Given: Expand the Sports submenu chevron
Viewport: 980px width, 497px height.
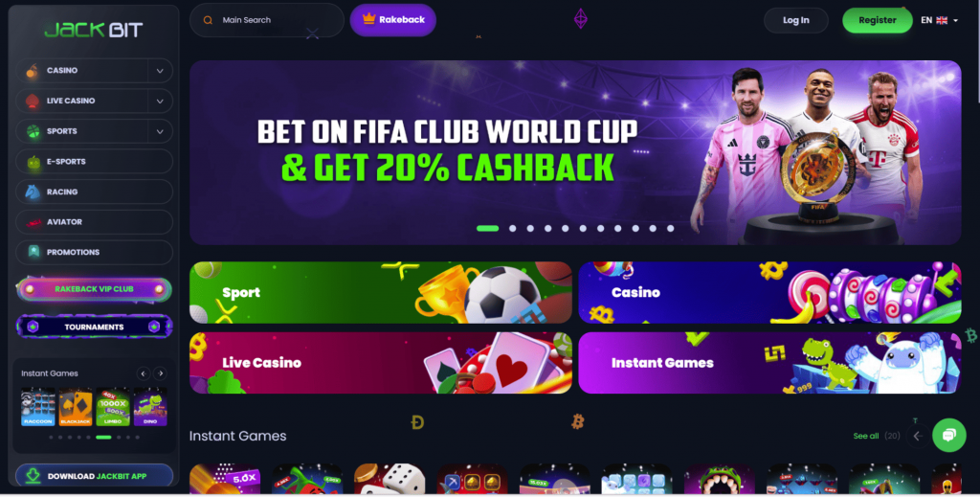Looking at the screenshot, I should 160,131.
